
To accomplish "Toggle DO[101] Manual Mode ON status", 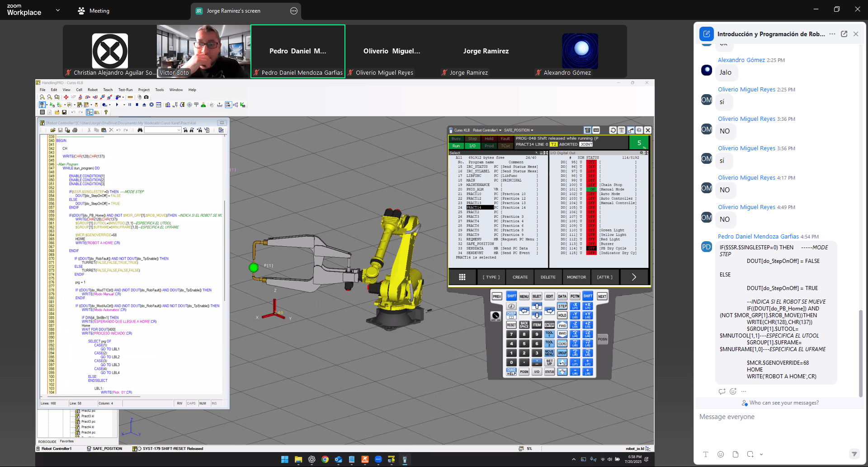I will tap(591, 190).
